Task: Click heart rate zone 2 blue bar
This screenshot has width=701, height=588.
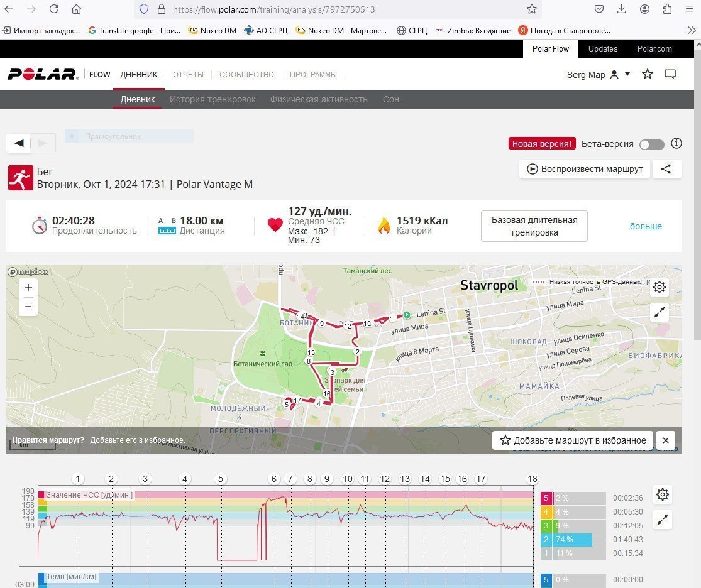Action: coord(573,539)
